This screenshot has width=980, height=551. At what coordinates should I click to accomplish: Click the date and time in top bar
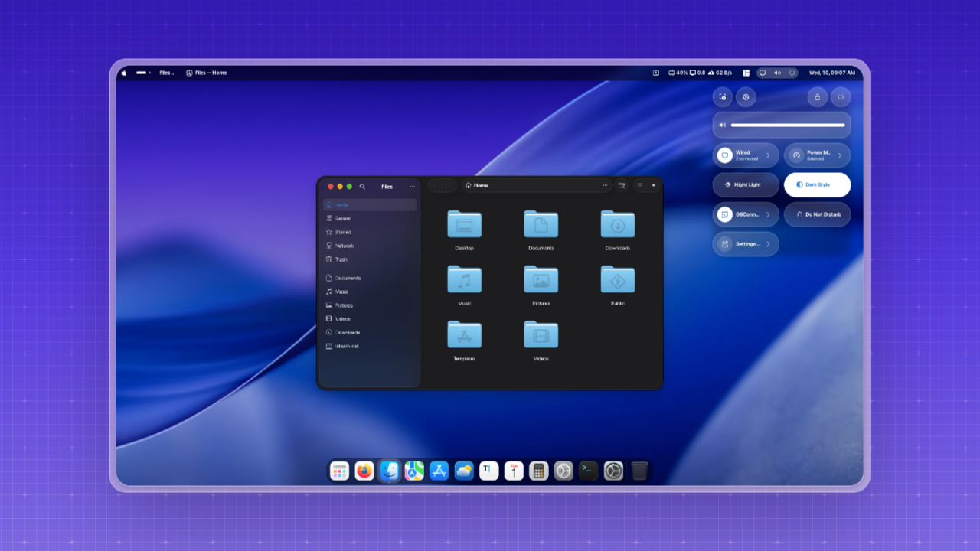click(x=832, y=73)
